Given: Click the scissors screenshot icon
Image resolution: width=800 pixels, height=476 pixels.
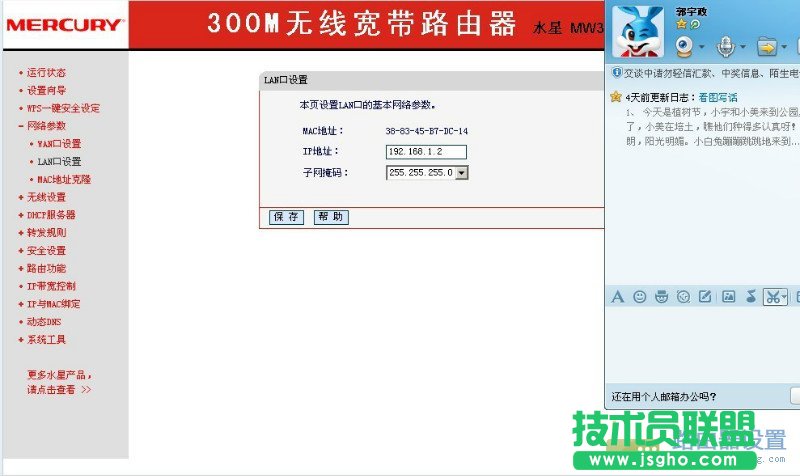Looking at the screenshot, I should coord(772,297).
